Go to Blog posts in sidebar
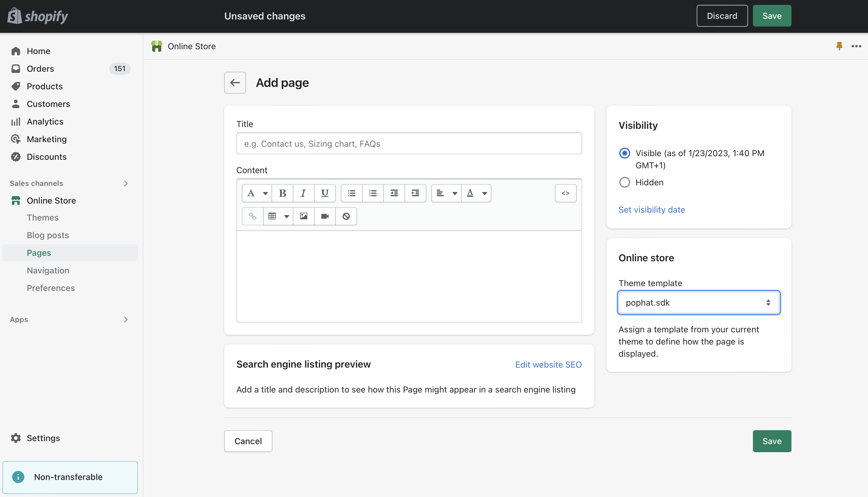 [x=48, y=235]
